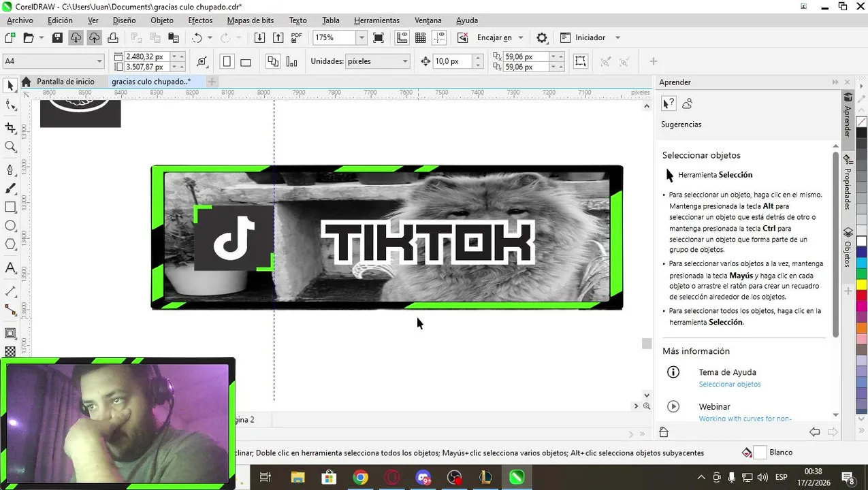
Task: Toggle the Show rulers button
Action: [402, 38]
